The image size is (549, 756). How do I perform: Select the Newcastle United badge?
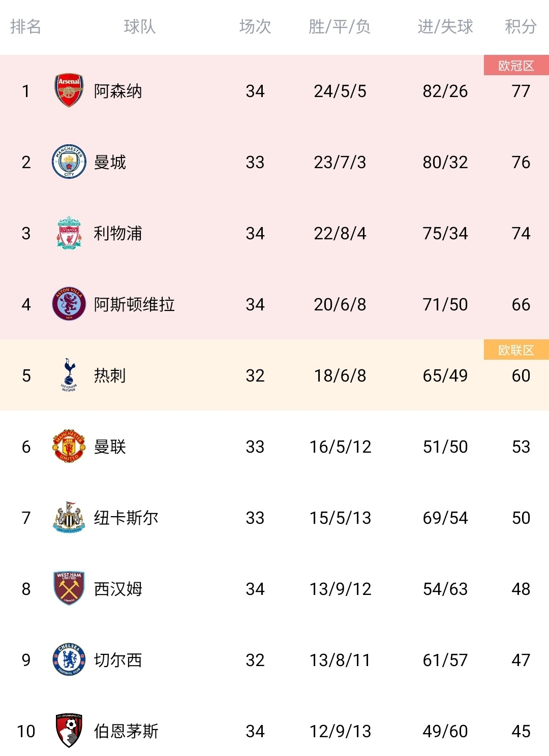click(x=69, y=518)
